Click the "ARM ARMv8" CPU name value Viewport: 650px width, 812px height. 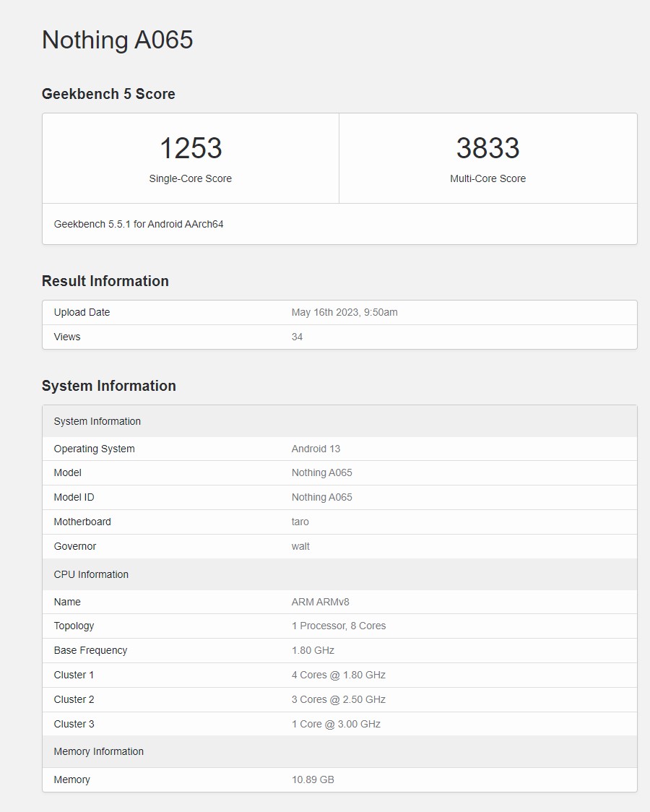321,602
